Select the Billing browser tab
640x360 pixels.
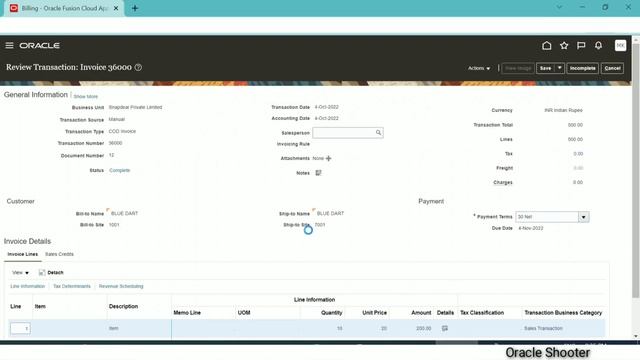[64, 8]
